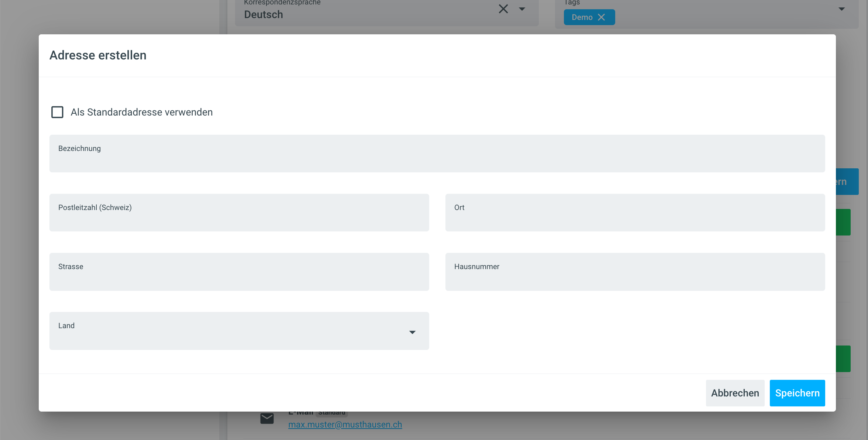Open max.muster@musthausen.ch email link

click(345, 425)
